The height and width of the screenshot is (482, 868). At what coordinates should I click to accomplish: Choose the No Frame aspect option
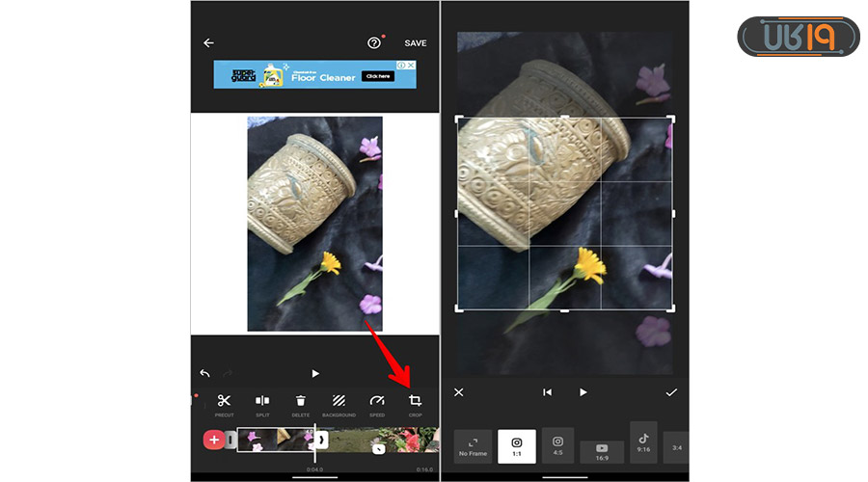click(473, 446)
